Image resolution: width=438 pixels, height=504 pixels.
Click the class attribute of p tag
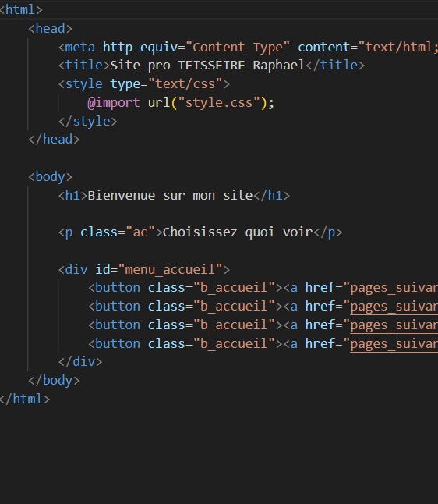pyautogui.click(x=99, y=232)
